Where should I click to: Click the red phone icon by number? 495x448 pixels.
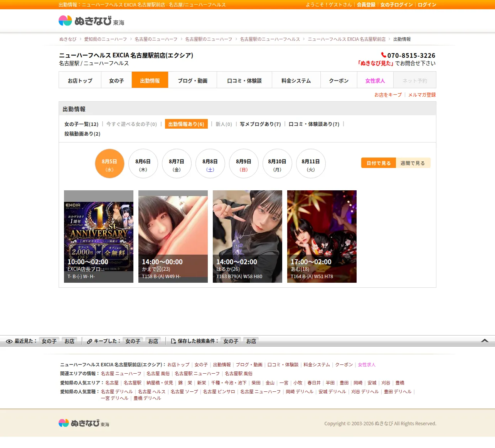pos(384,55)
